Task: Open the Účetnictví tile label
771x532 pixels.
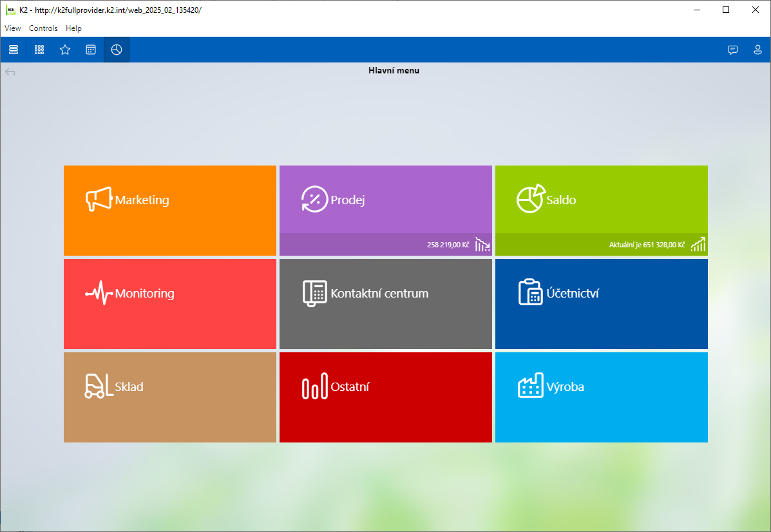Action: point(573,293)
